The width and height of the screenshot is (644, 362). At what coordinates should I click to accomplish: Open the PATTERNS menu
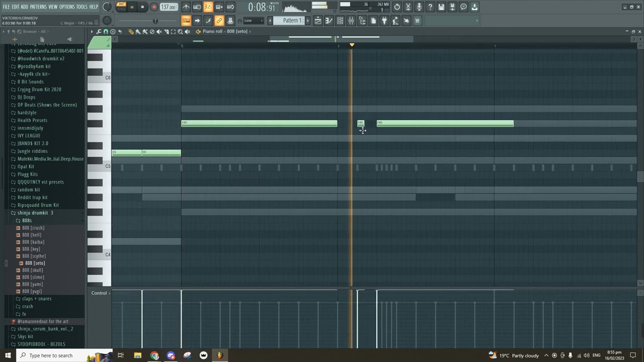coord(38,7)
